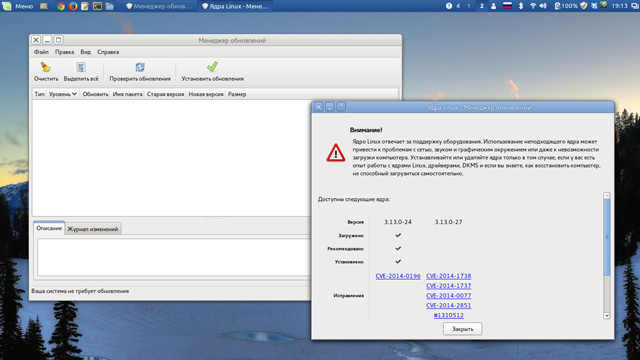Open the #1310512 bug link
Viewport: 640px width, 360px height.
tap(449, 315)
